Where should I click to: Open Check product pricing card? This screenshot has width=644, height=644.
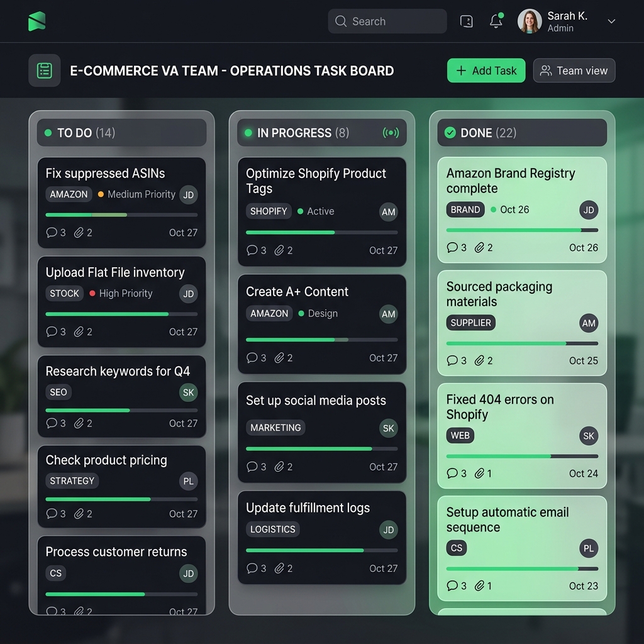pyautogui.click(x=121, y=487)
